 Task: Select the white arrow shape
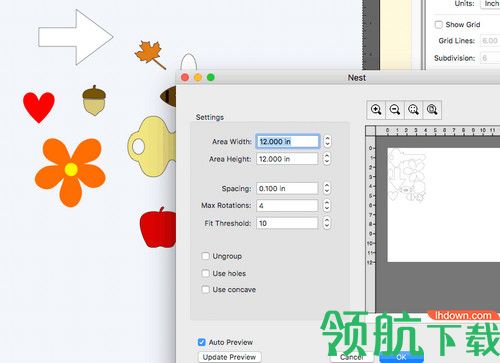(76, 37)
